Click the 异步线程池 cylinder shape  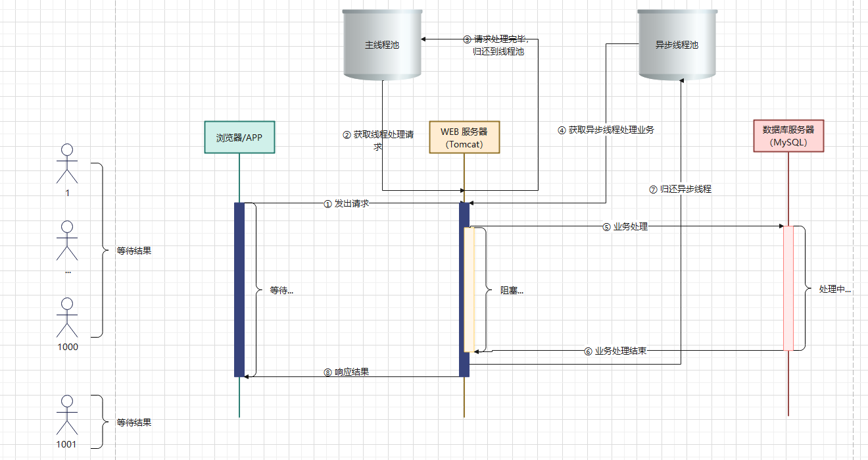click(x=677, y=45)
